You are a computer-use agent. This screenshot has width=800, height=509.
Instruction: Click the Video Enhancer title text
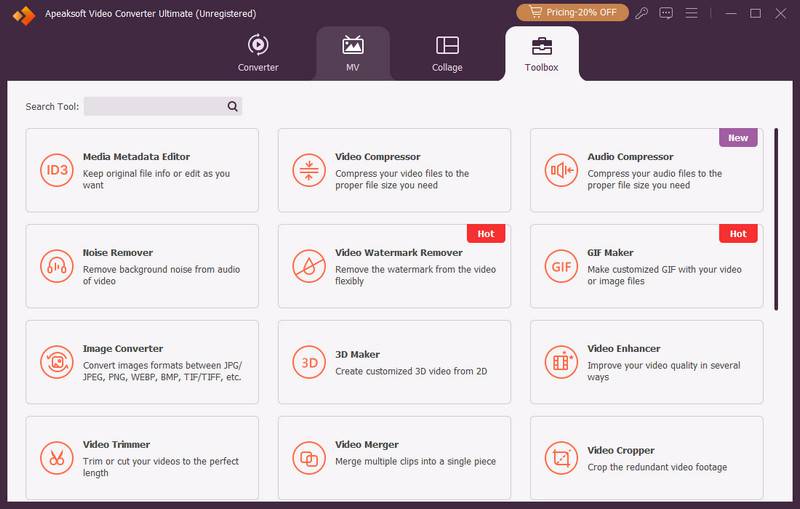(x=623, y=348)
